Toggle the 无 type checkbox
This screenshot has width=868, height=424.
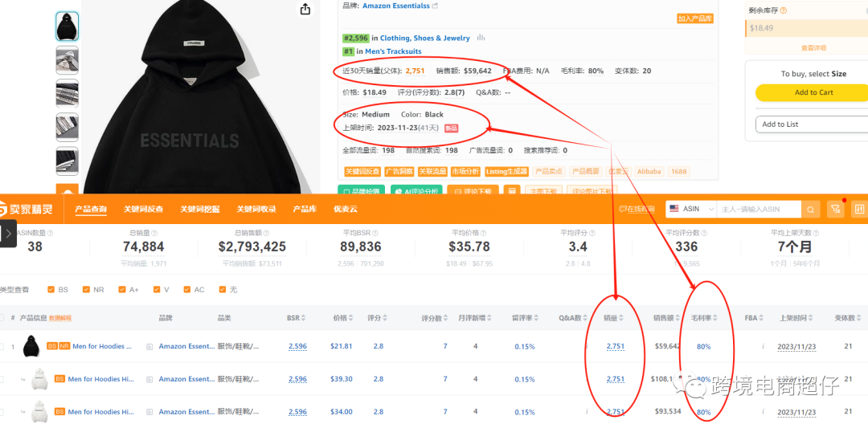[223, 289]
